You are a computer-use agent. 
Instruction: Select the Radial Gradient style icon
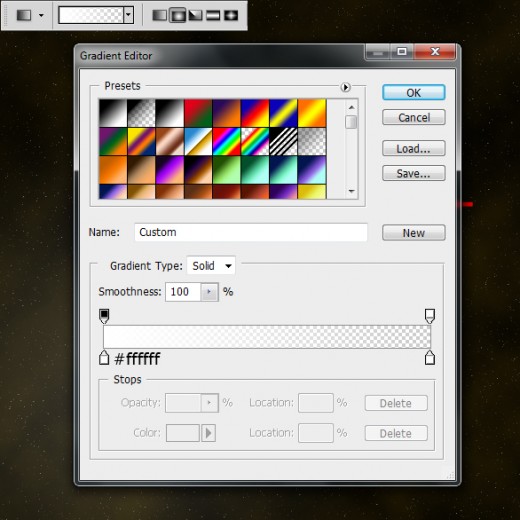[178, 15]
